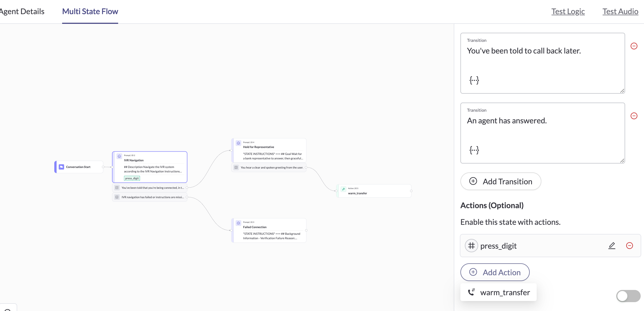This screenshot has width=644, height=311.
Task: Toggle the switch at the bottom right
Action: pos(628,296)
